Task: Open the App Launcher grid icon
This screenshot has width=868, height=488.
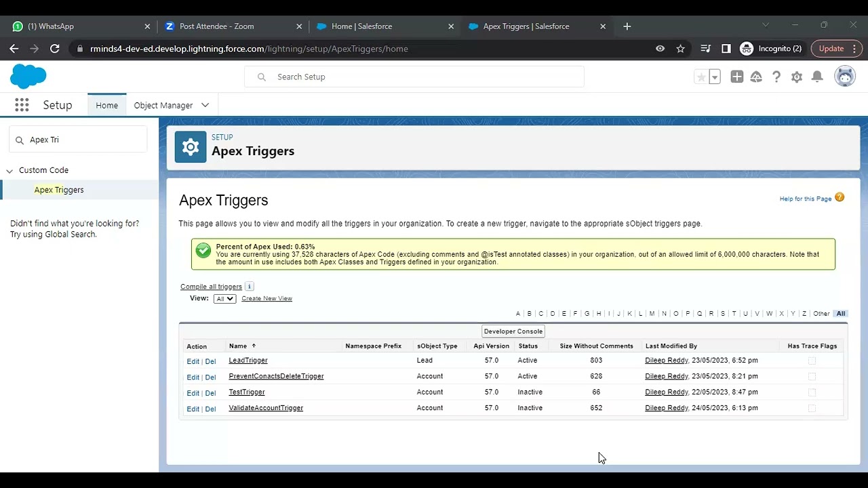Action: click(x=22, y=105)
